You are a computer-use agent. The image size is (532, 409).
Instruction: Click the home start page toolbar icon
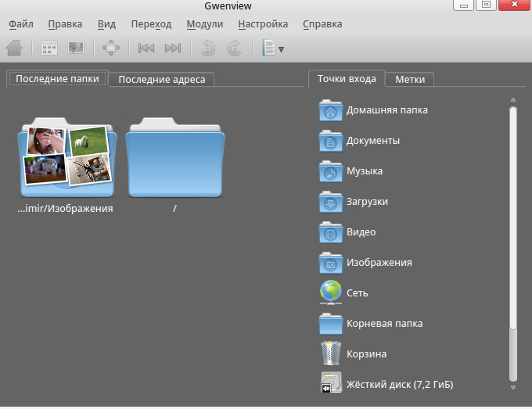pyautogui.click(x=14, y=48)
